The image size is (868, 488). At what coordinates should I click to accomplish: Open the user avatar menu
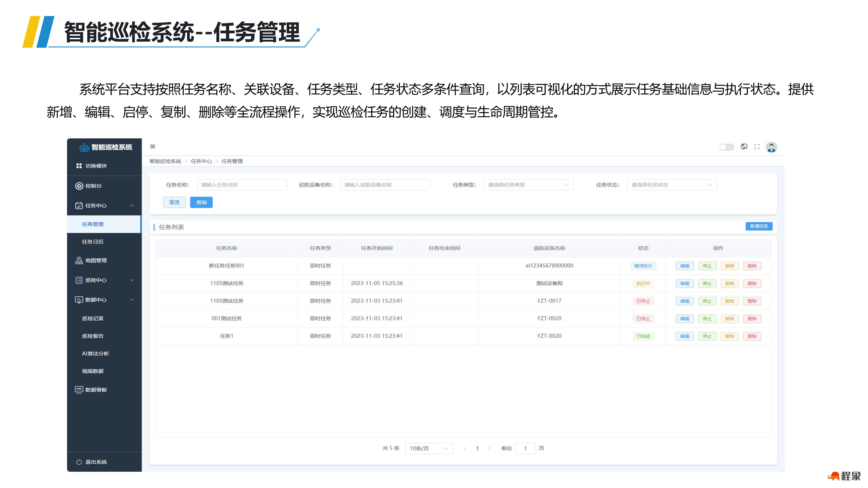tap(771, 147)
